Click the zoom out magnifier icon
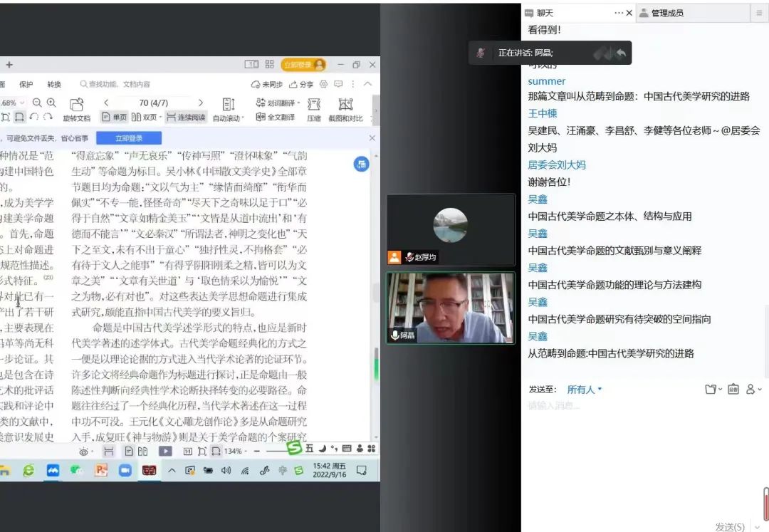This screenshot has width=769, height=532. [37, 103]
